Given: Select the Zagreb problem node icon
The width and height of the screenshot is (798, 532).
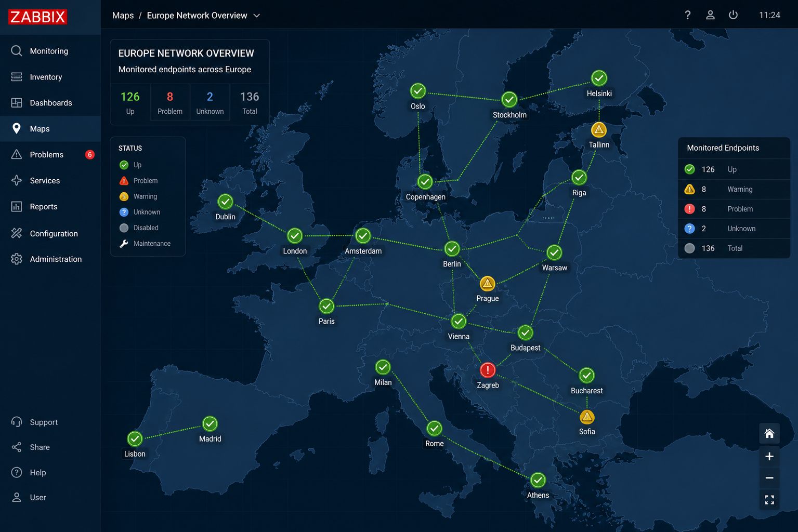Looking at the screenshot, I should pyautogui.click(x=488, y=370).
